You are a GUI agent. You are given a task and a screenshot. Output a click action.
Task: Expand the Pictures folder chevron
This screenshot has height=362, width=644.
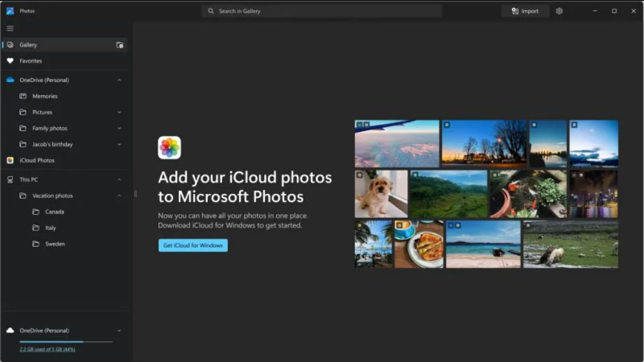coord(119,112)
